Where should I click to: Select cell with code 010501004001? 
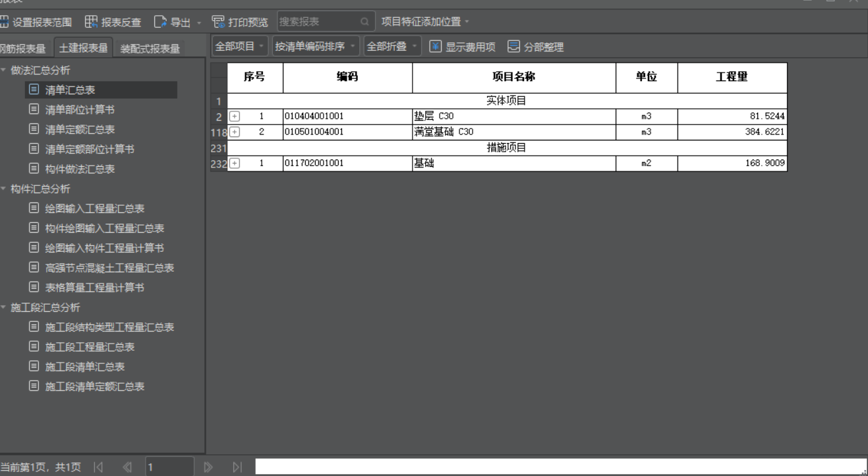point(348,132)
